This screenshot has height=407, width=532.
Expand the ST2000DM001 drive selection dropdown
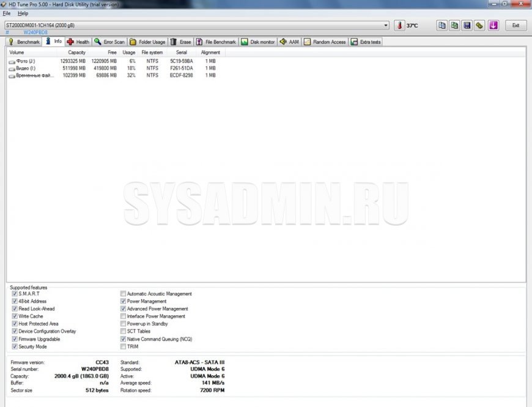pos(386,25)
